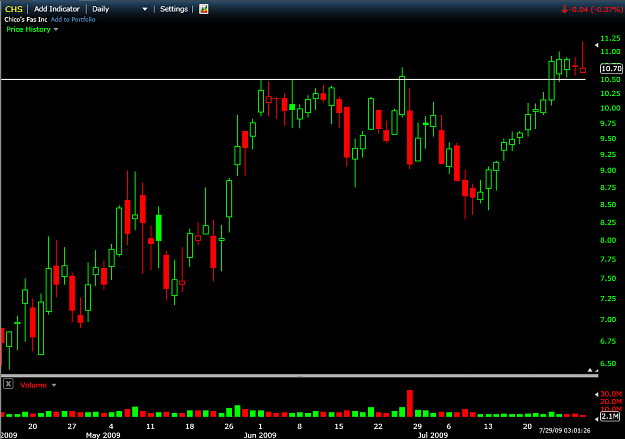Image resolution: width=625 pixels, height=439 pixels.
Task: Click the May 2009 date label
Action: pos(103,435)
